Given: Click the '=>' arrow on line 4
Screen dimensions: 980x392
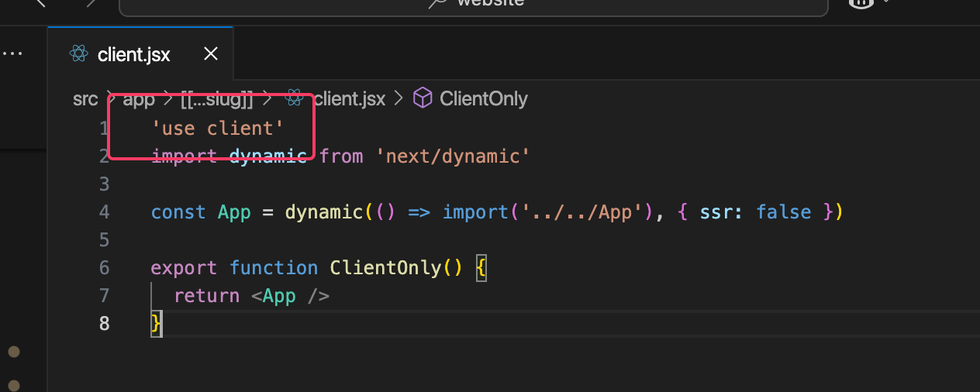Looking at the screenshot, I should pyautogui.click(x=419, y=212).
